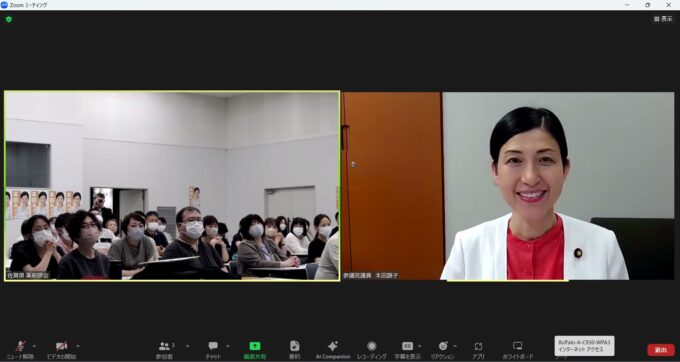Viewport: 680px width, 362px height.
Task: Expand video options arrow beside camera
Action: 78,346
